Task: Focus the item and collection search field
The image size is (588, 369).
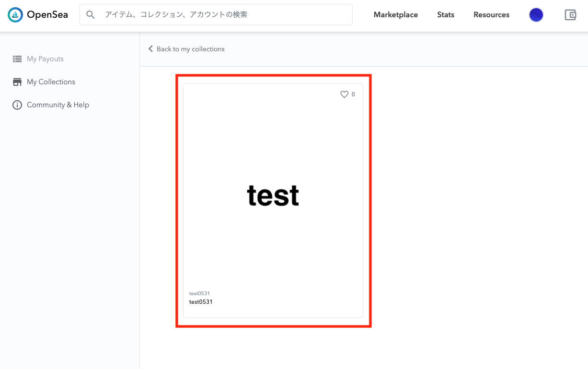Action: tap(216, 15)
